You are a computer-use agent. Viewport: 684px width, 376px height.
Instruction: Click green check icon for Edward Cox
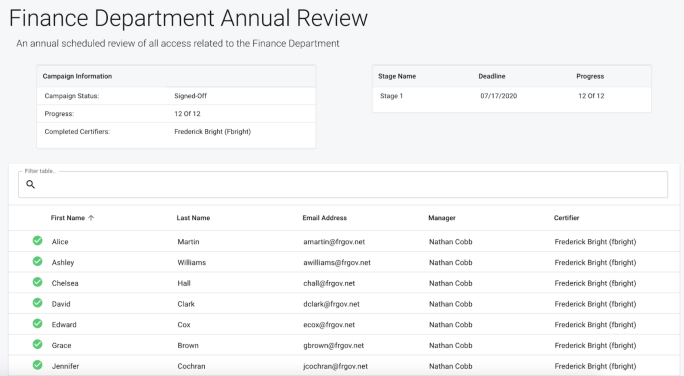coord(38,324)
